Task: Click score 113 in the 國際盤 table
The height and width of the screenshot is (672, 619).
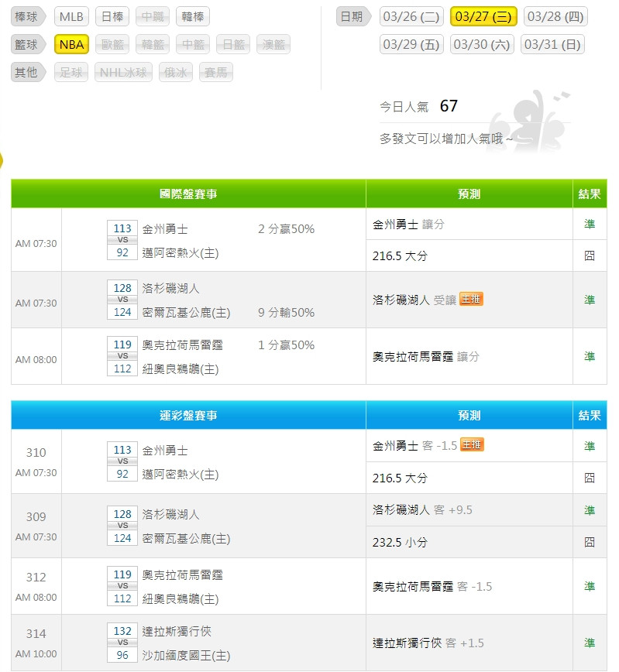Action: [x=122, y=228]
